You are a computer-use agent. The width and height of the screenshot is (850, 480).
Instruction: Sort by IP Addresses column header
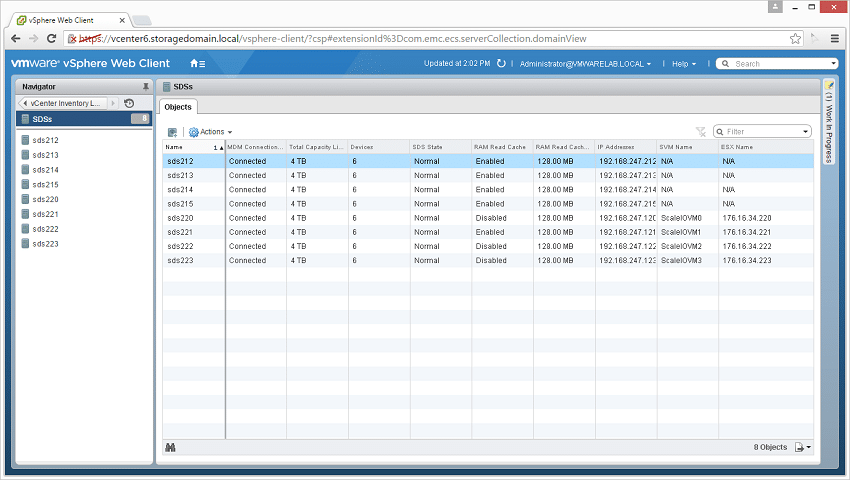[x=626, y=147]
